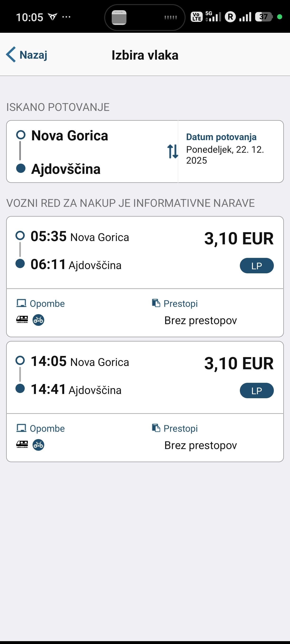Tap Prestopi icon for 05:35 train
Screen dimensions: 290x644
click(156, 303)
